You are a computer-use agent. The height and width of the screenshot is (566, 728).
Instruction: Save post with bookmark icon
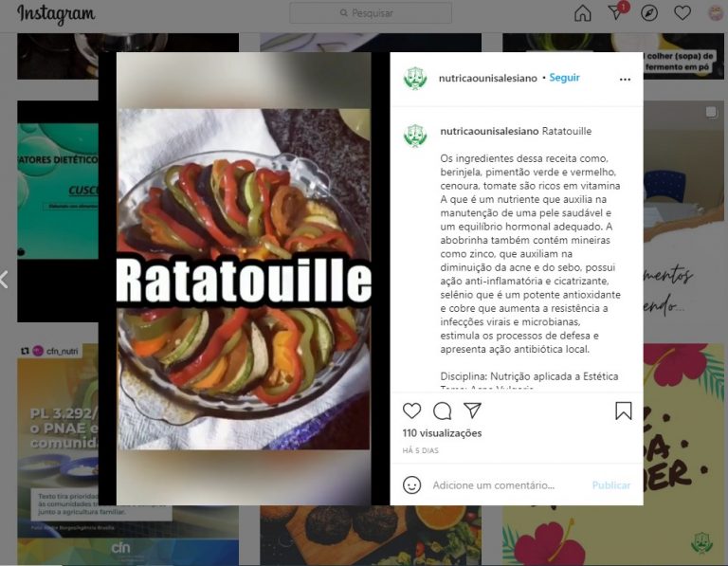point(623,411)
